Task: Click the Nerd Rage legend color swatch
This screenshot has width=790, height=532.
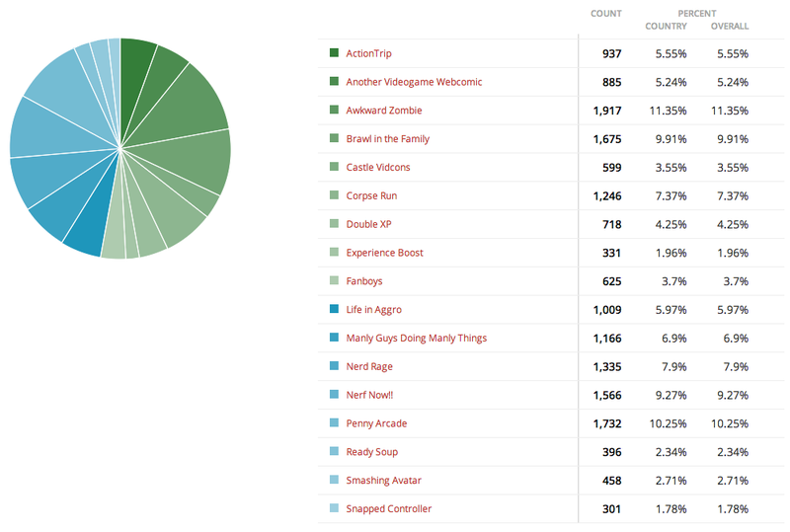Action: 334,365
